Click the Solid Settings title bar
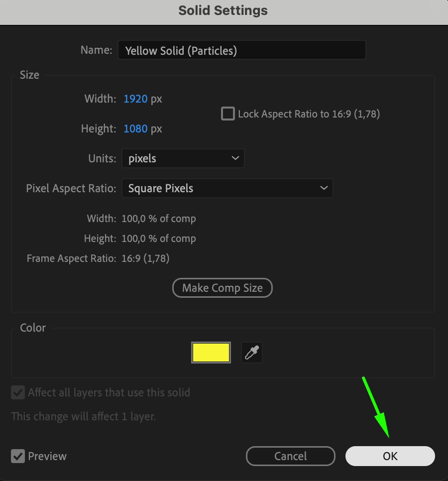The width and height of the screenshot is (448, 481). point(223,11)
